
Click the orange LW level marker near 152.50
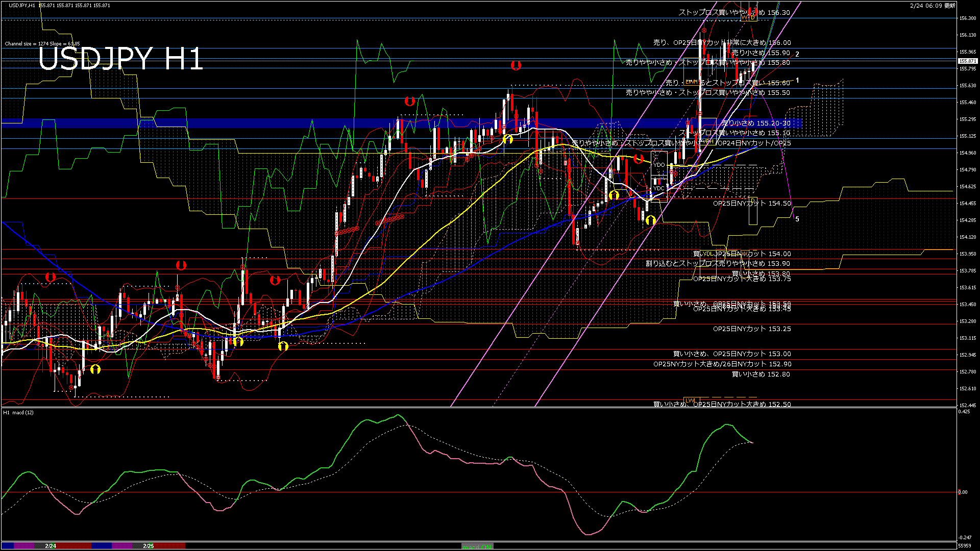point(692,399)
